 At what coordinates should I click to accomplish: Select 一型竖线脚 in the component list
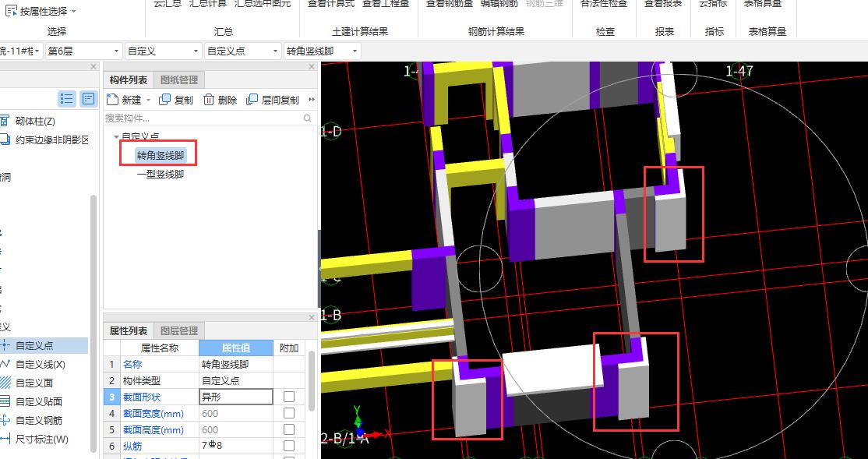pos(161,175)
